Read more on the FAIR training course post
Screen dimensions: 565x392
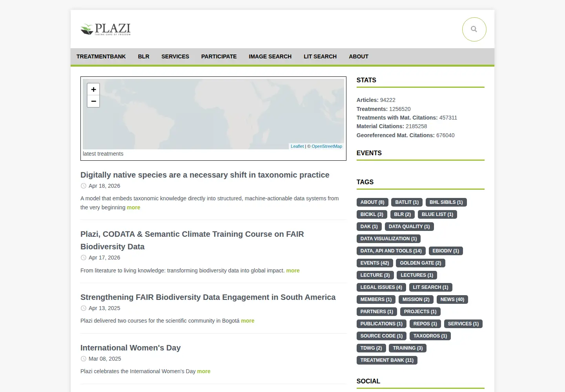[293, 270]
